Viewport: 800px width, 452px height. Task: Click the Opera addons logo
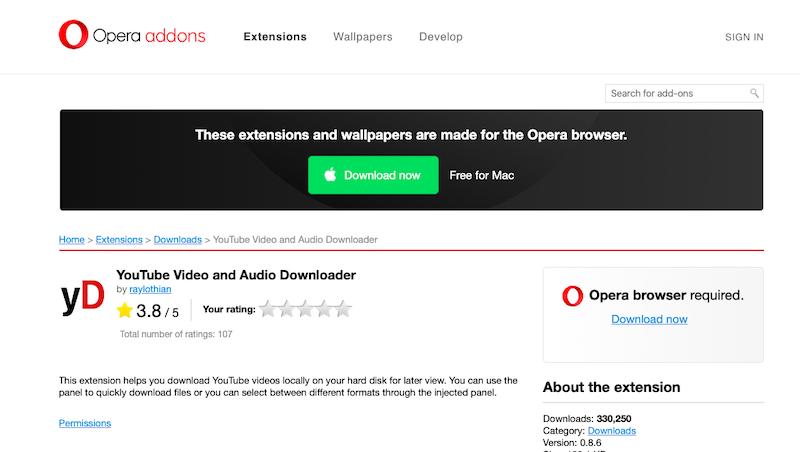(x=132, y=37)
